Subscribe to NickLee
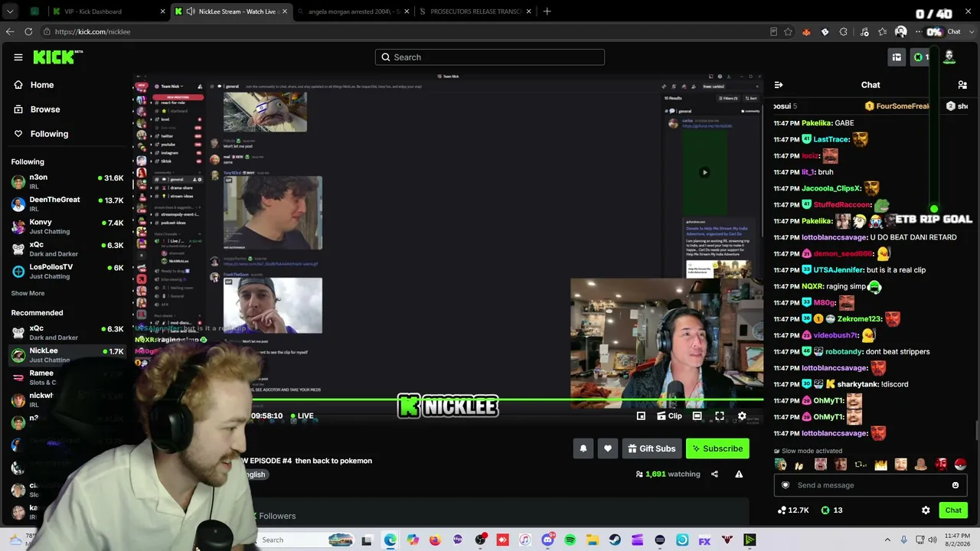This screenshot has height=551, width=980. [x=717, y=449]
